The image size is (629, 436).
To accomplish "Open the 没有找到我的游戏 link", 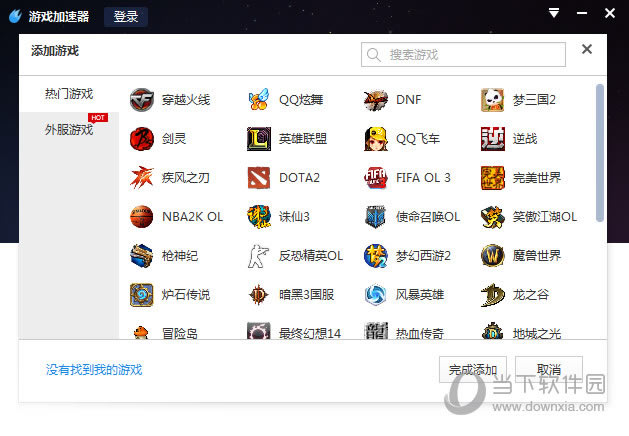I will point(94,369).
